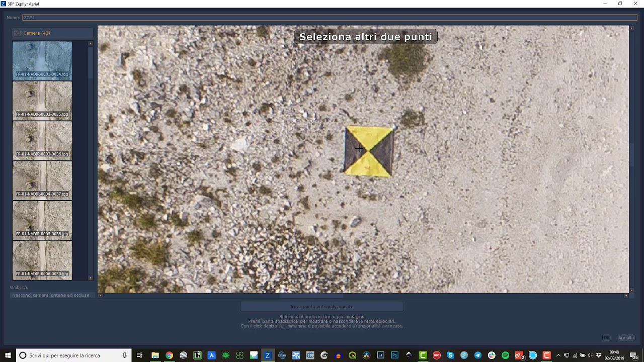The height and width of the screenshot is (362, 644).
Task: Open the Windows Start menu
Action: coord(8,355)
